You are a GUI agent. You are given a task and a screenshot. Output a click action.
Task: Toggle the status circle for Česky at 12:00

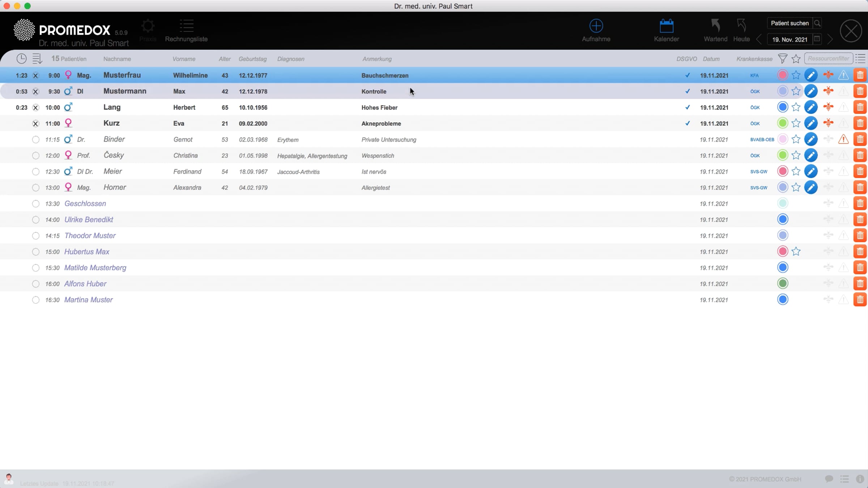pos(35,155)
